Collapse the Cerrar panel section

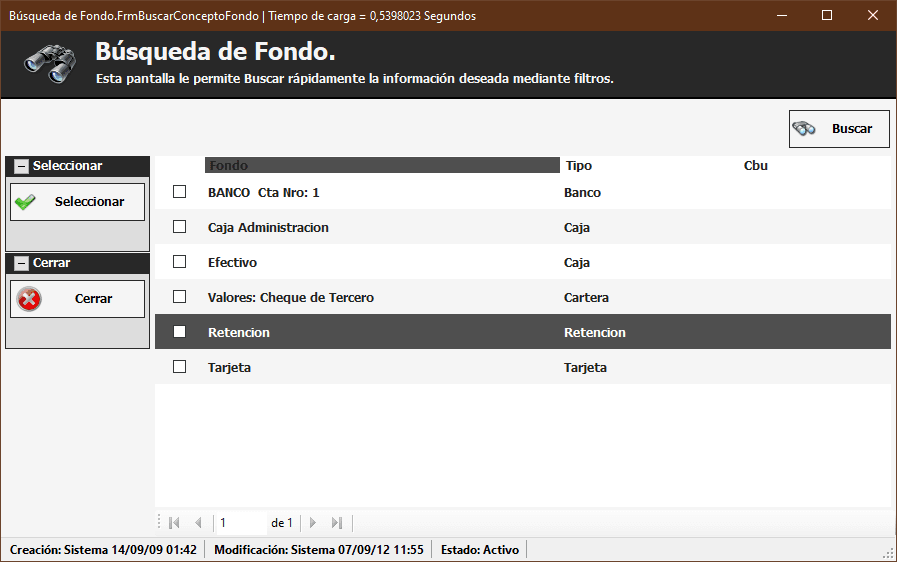tap(21, 263)
